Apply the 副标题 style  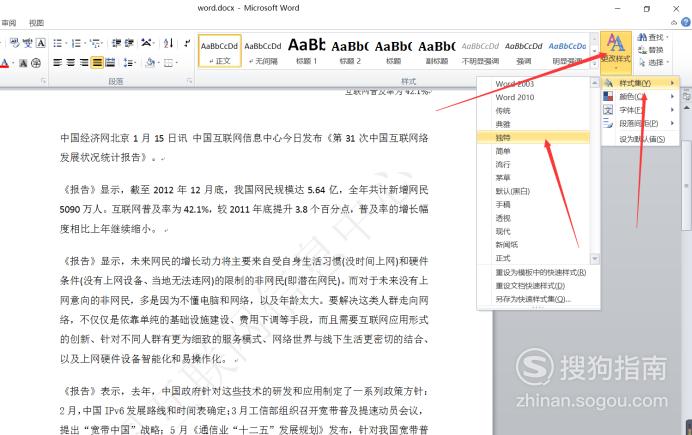(x=437, y=51)
